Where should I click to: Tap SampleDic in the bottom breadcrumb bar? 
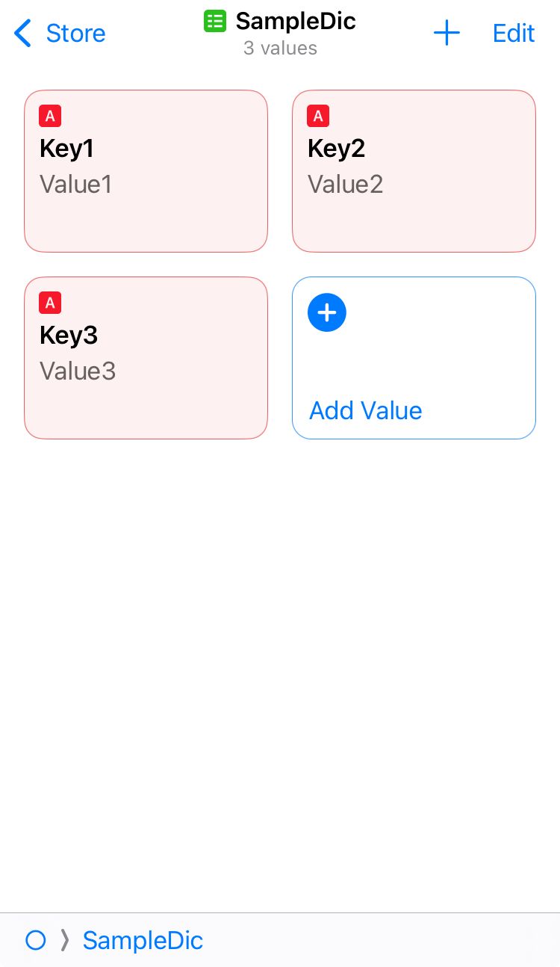pyautogui.click(x=143, y=940)
